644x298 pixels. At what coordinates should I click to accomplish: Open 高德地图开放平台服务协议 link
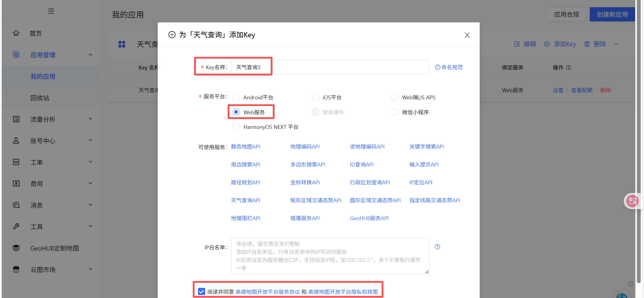coord(267,291)
